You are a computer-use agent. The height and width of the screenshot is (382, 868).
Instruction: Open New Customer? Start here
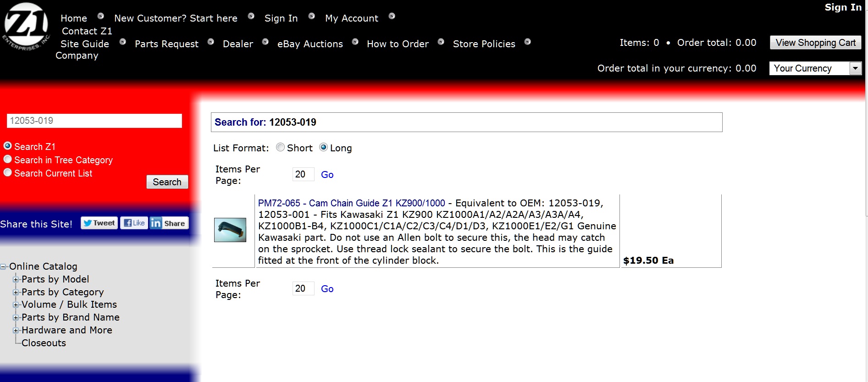(176, 18)
